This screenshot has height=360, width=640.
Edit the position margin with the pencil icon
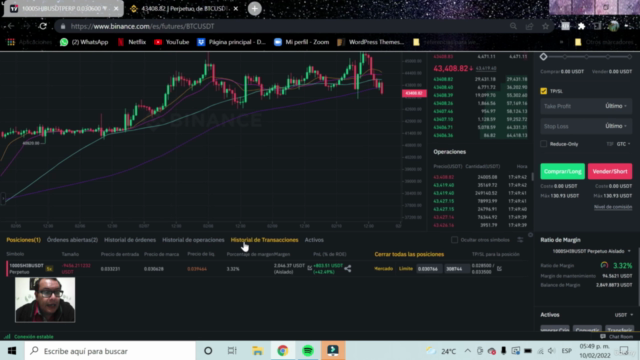(x=309, y=268)
